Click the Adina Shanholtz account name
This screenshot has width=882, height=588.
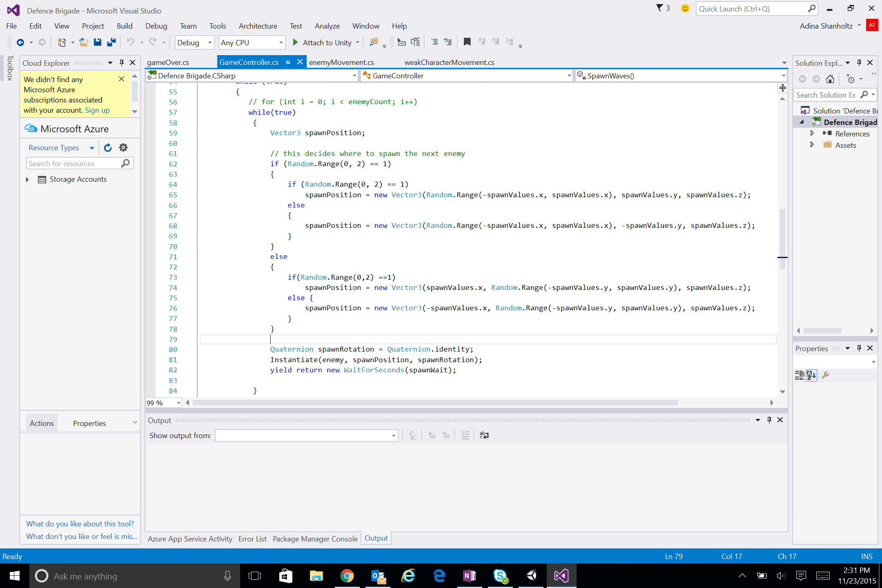tap(826, 26)
